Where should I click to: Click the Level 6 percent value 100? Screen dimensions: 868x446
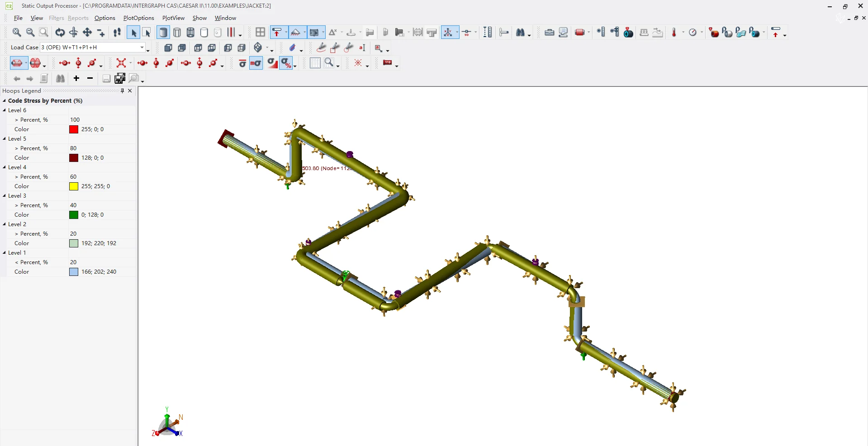click(75, 120)
